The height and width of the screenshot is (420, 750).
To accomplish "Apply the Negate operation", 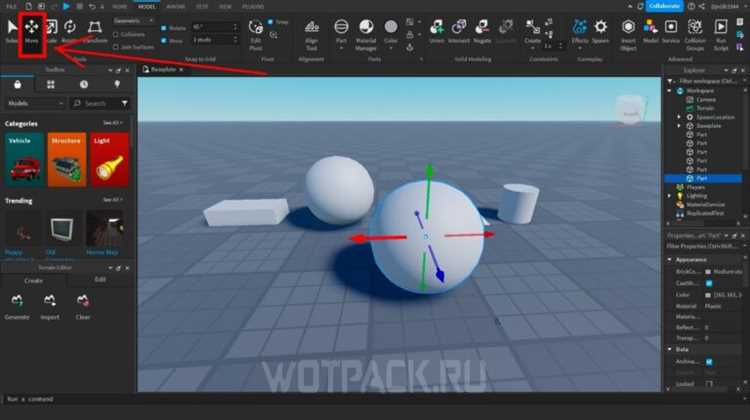I will pos(482,27).
